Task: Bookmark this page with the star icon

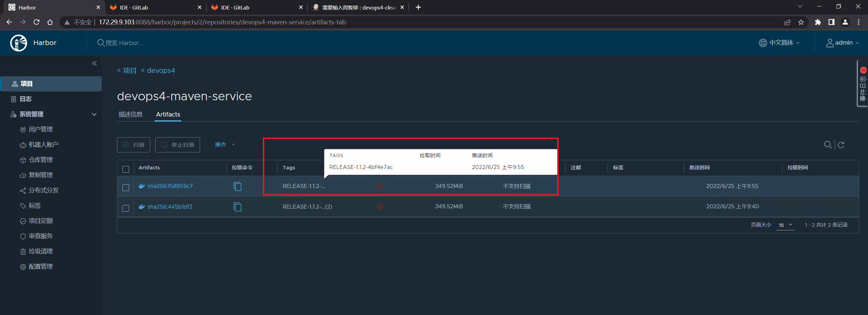Action: [801, 22]
